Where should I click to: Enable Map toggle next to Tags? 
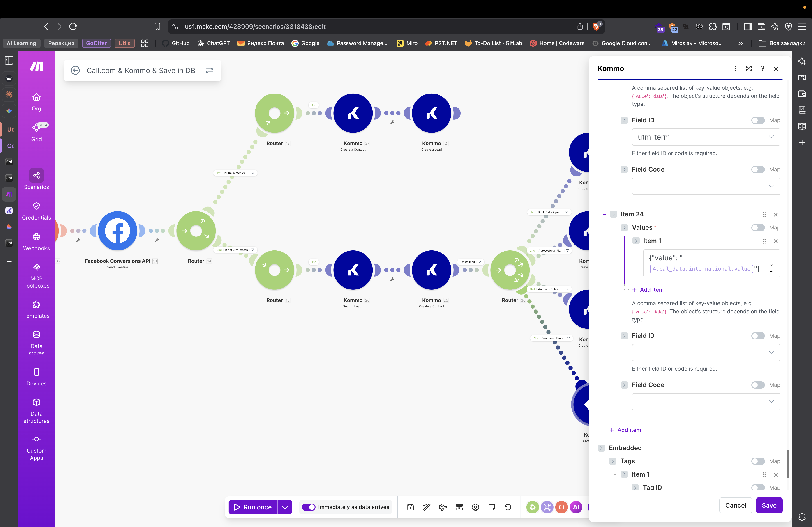coord(758,461)
